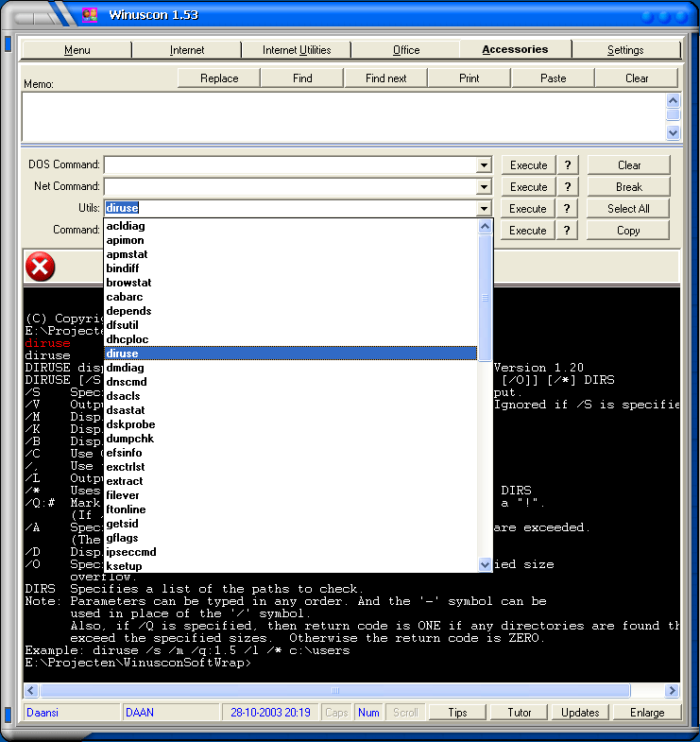Clear the Memo with top Clear button
Image resolution: width=700 pixels, height=742 pixels.
637,78
